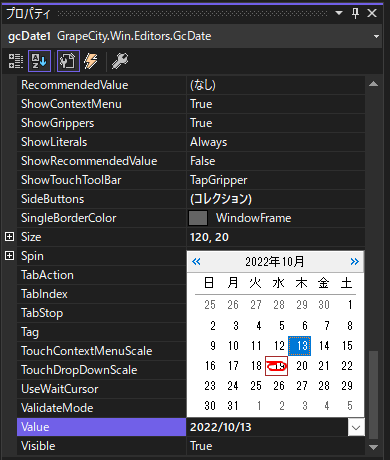The width and height of the screenshot is (390, 460).
Task: Click the 2022年10月 calendar header
Action: (275, 262)
